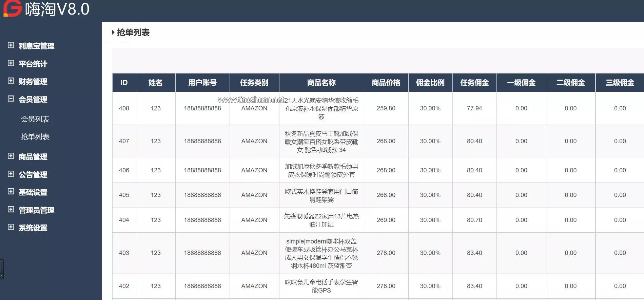Click the 佣金比例 column header
This screenshot has height=300, width=644.
430,83
